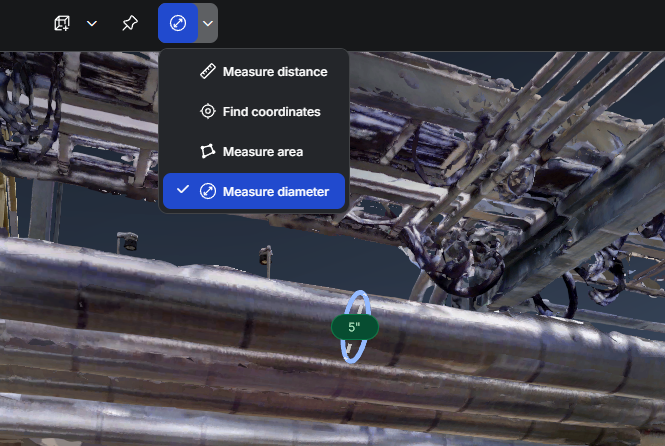Select the highlighted Measure diameter entry

coord(275,191)
